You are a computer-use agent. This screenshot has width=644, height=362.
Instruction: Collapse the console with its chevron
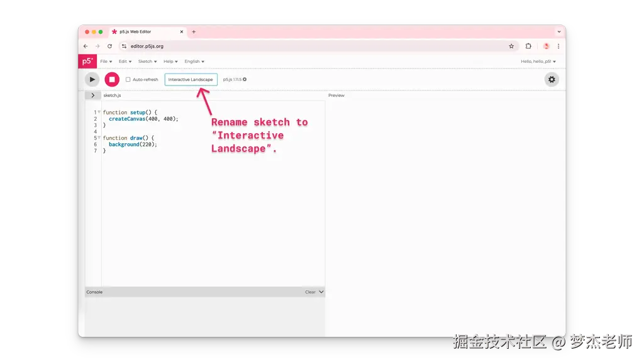320,292
